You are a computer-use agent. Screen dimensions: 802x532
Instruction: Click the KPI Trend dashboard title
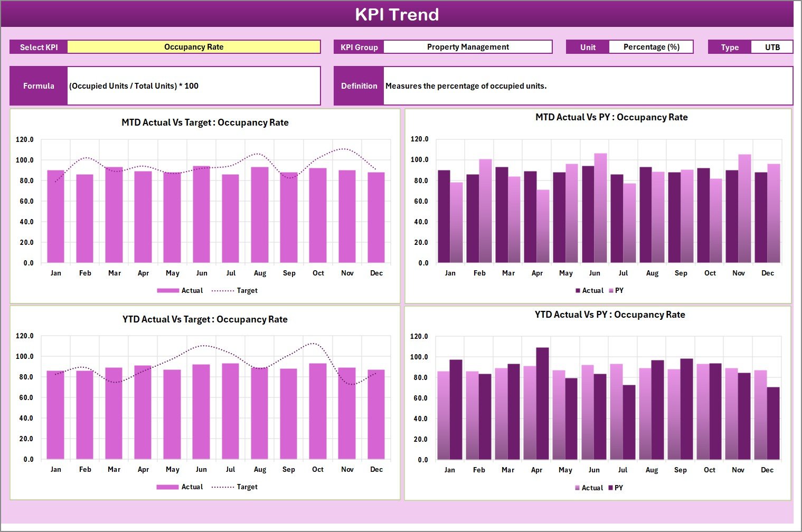pos(398,14)
